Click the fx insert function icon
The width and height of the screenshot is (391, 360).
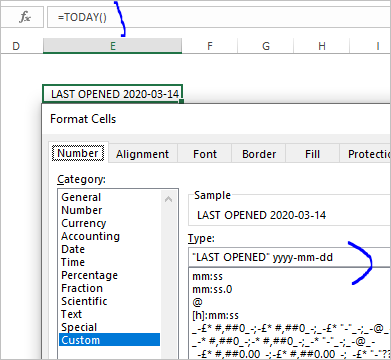click(x=25, y=17)
